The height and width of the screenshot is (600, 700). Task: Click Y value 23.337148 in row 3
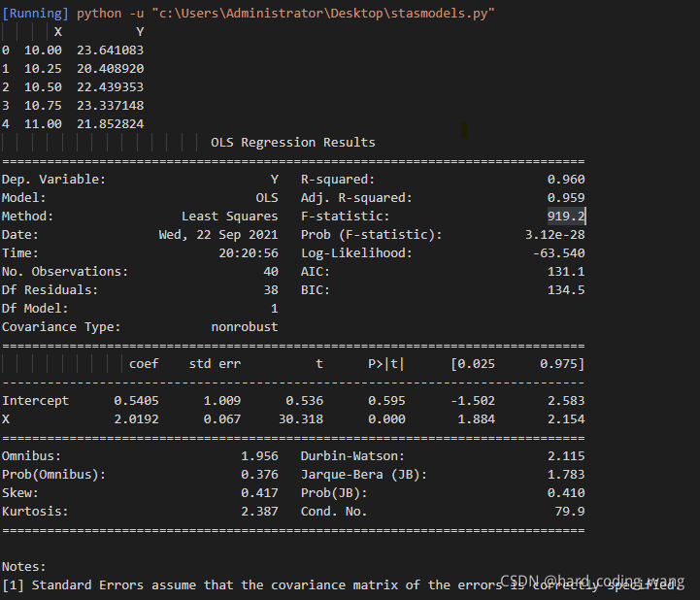pyautogui.click(x=111, y=106)
